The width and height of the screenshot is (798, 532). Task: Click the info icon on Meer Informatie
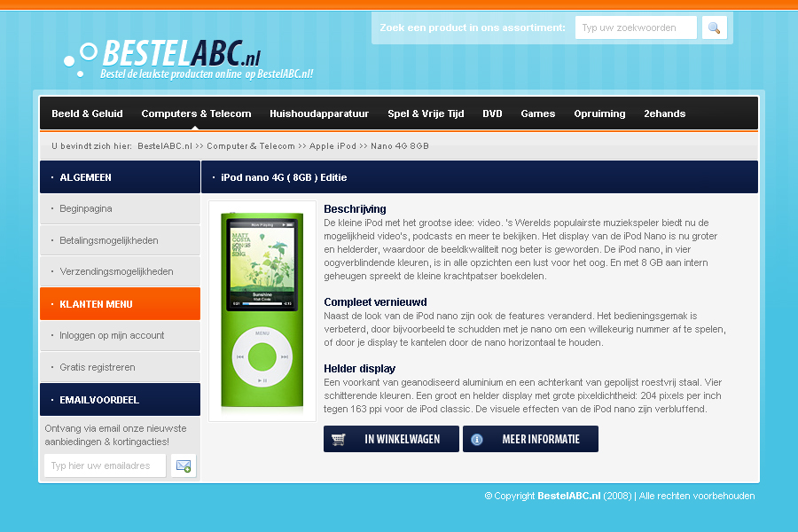coord(477,440)
